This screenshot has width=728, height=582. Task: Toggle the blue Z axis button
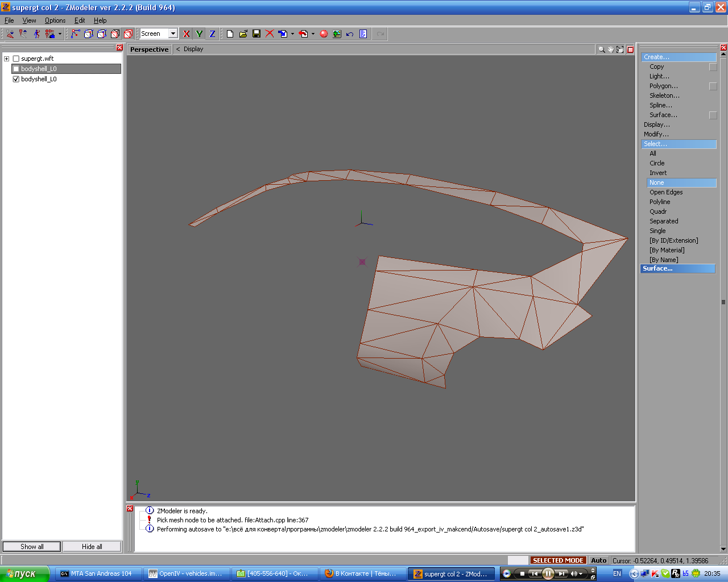tap(212, 34)
